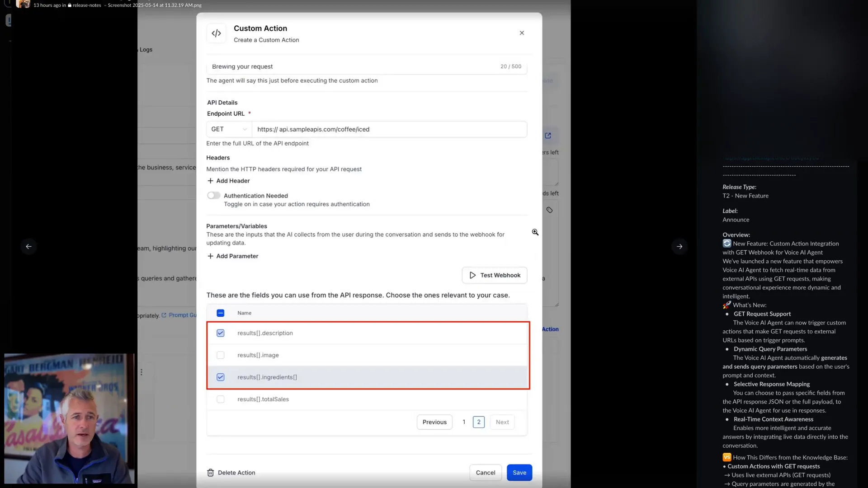Click the code brackets Custom Action icon
The width and height of the screenshot is (868, 488).
[217, 33]
